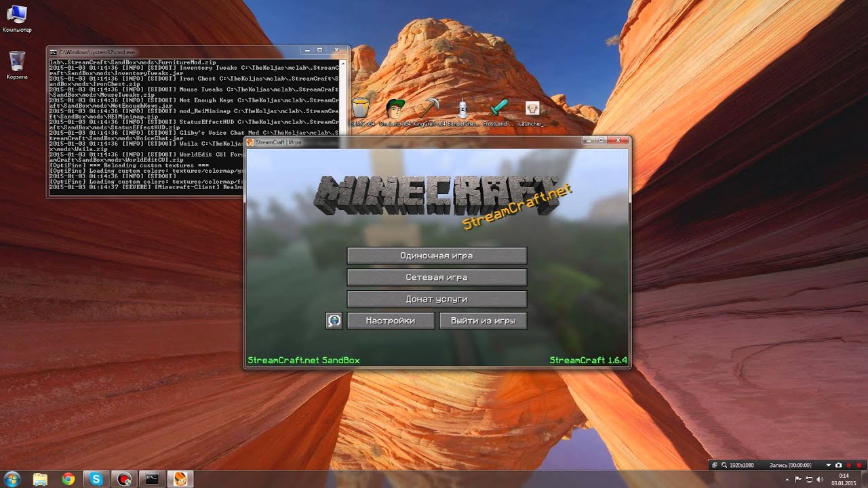Select the OneLand x64 desktop shortcut
The height and width of the screenshot is (488, 868).
pos(396,112)
